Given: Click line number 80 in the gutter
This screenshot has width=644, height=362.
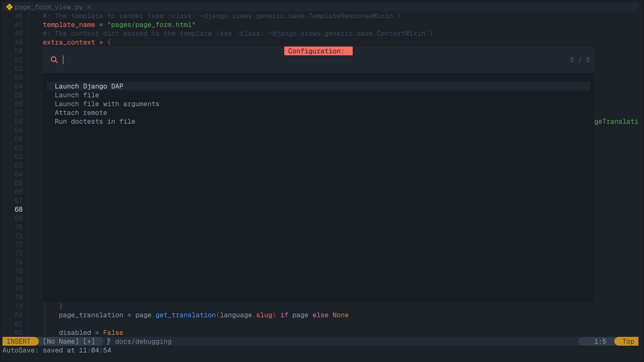Looking at the screenshot, I should click(x=19, y=315).
